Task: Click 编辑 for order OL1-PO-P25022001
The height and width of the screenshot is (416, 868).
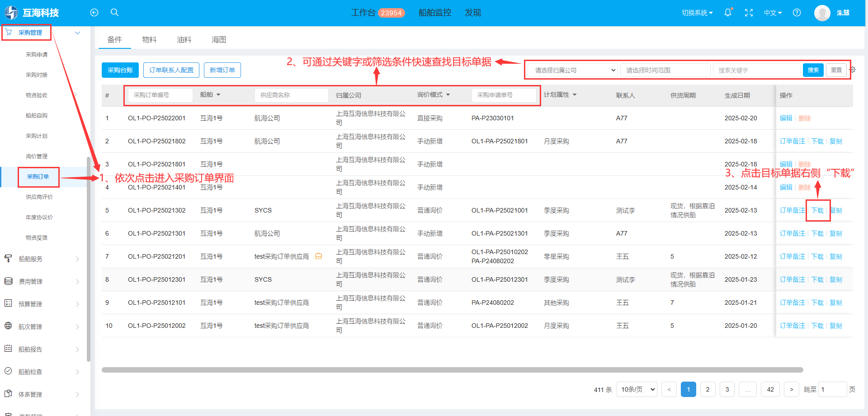Action: 786,118
